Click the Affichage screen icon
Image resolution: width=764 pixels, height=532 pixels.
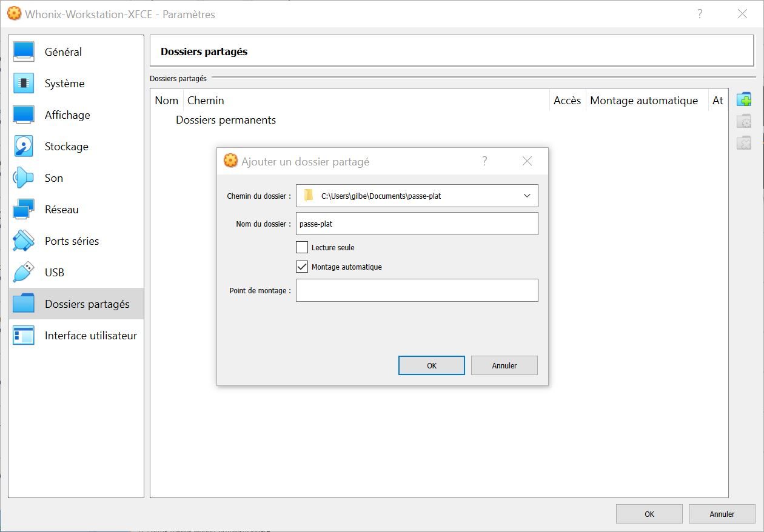(x=24, y=115)
